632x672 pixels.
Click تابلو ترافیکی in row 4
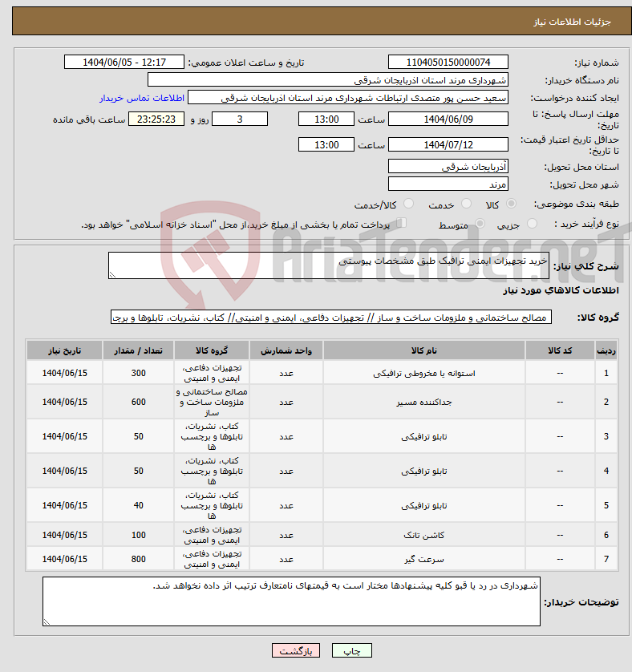[x=424, y=471]
